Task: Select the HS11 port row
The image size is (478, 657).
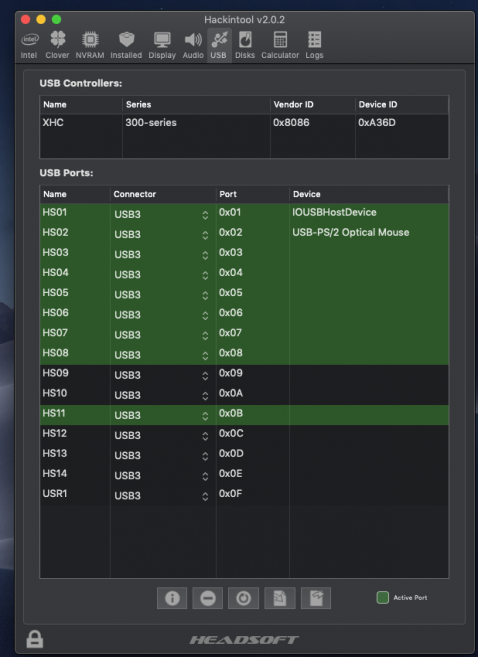Action: point(244,414)
